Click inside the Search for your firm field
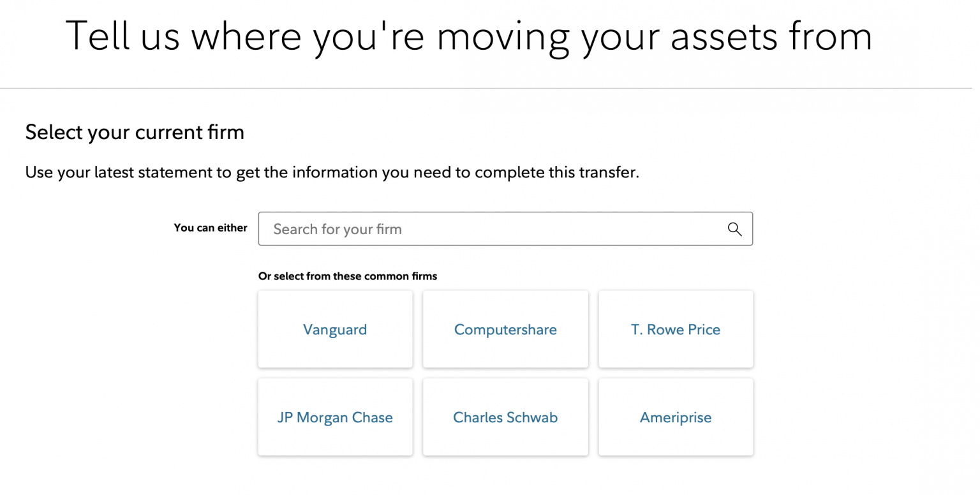 click(447, 228)
